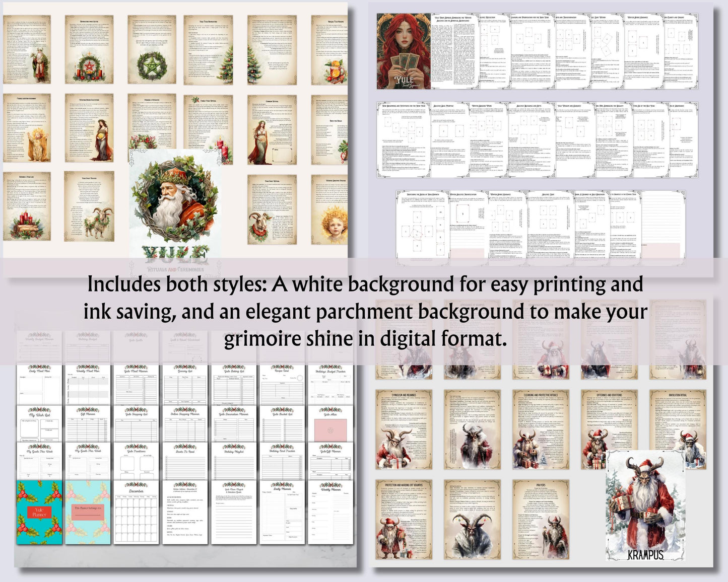This screenshot has height=582, width=728.
Task: Open the page with mulled orange drink illustration
Action: (x=329, y=49)
